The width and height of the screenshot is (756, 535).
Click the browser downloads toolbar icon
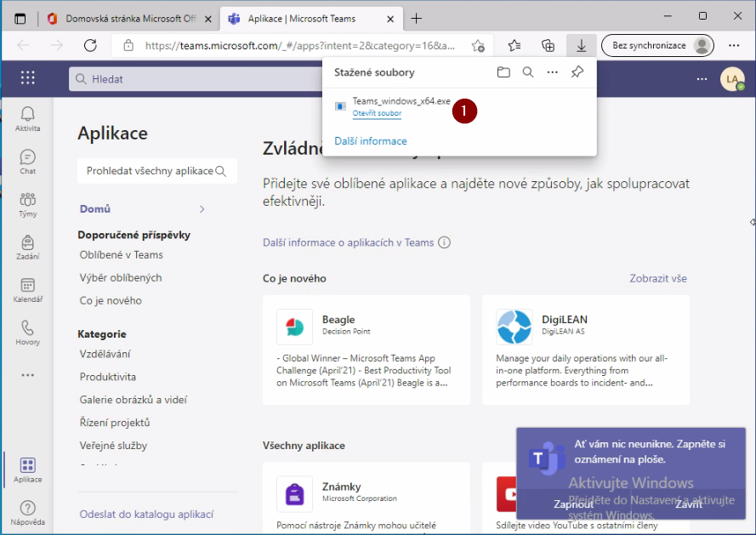click(x=582, y=46)
